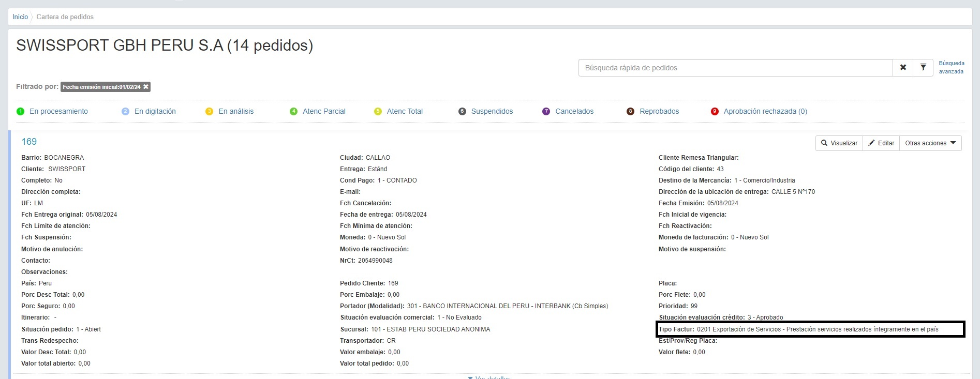Focus the Búsqueda rápida de pedidos field
980x379 pixels.
[735, 68]
